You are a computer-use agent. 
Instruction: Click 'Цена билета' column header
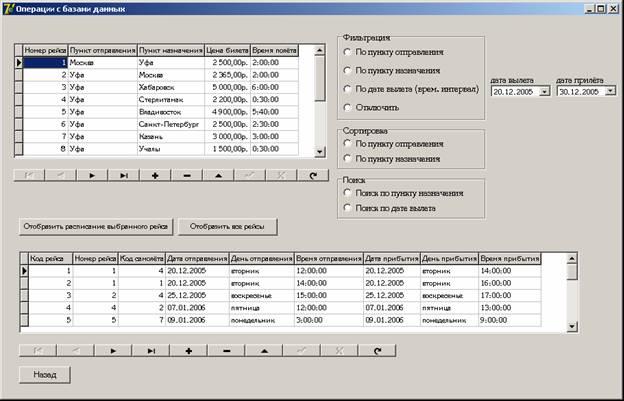click(227, 48)
